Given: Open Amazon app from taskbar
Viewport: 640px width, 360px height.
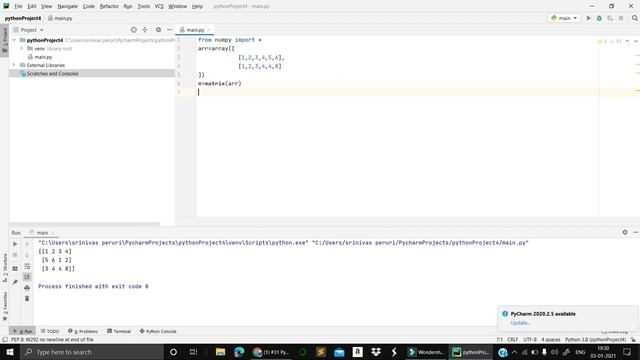Looking at the screenshot, I should point(358,352).
